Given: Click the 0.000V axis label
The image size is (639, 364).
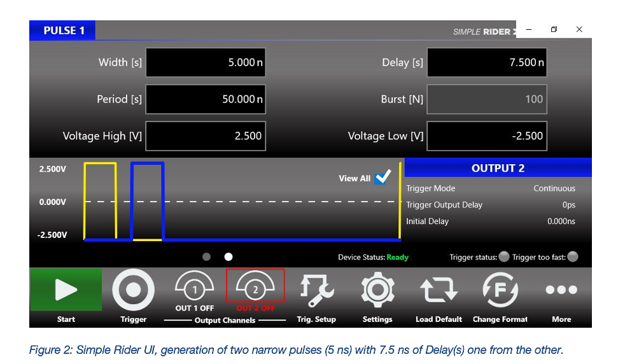Looking at the screenshot, I should click(53, 202).
